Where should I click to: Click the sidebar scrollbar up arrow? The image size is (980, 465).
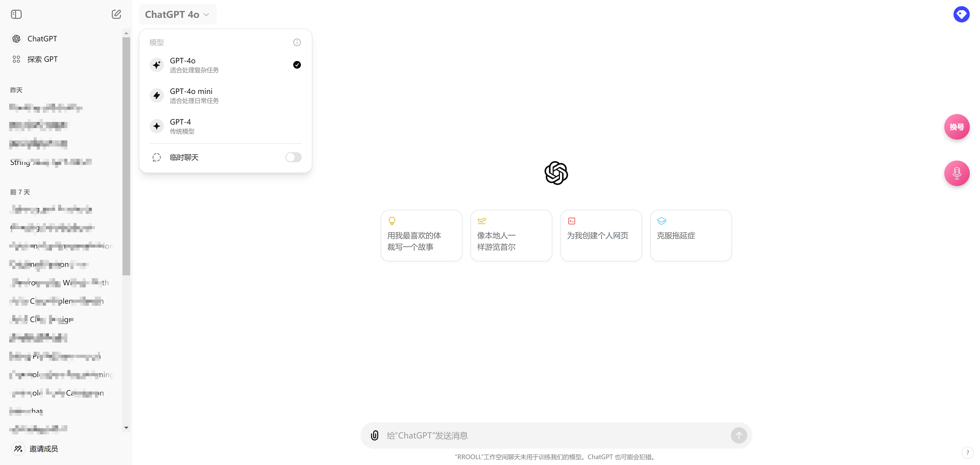(x=126, y=33)
